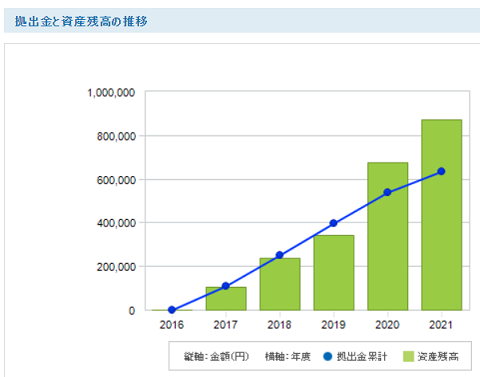Click the 2019 year label
This screenshot has width=480, height=377.
click(333, 325)
